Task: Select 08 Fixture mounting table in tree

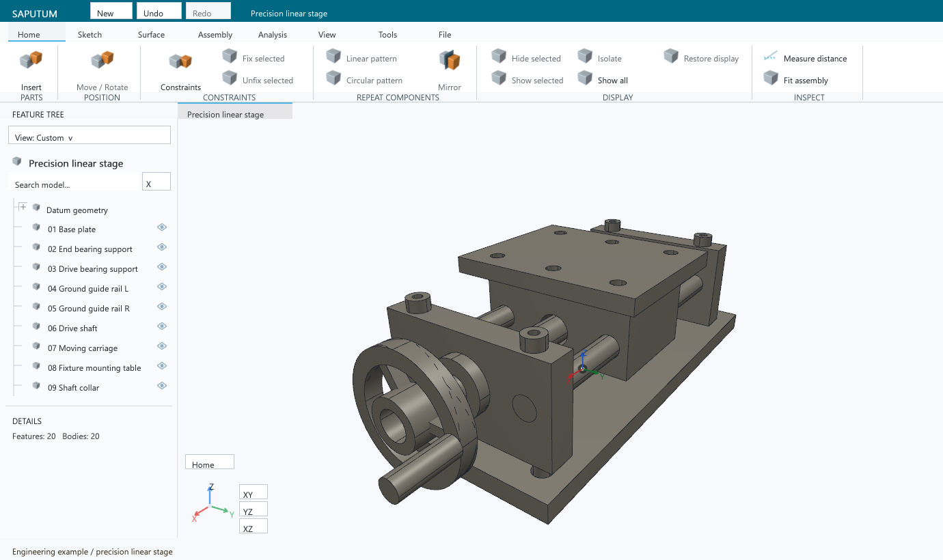Action: click(x=94, y=368)
